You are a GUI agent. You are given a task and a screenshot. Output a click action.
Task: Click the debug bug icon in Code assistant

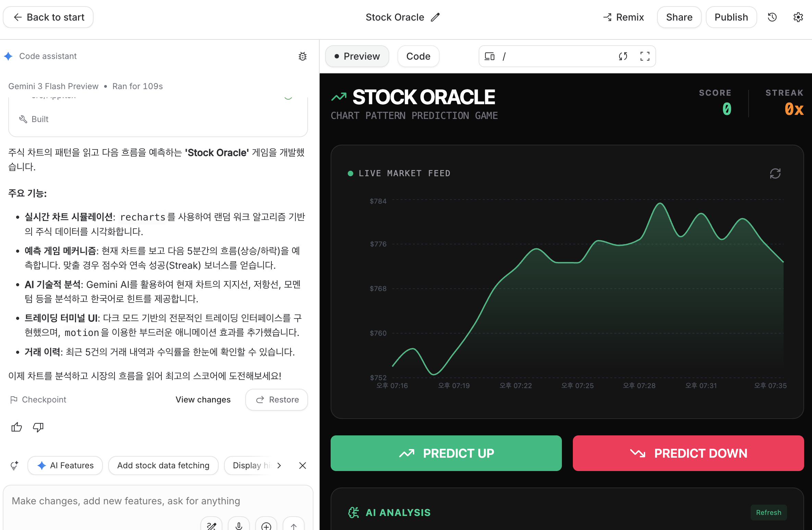pyautogui.click(x=303, y=56)
